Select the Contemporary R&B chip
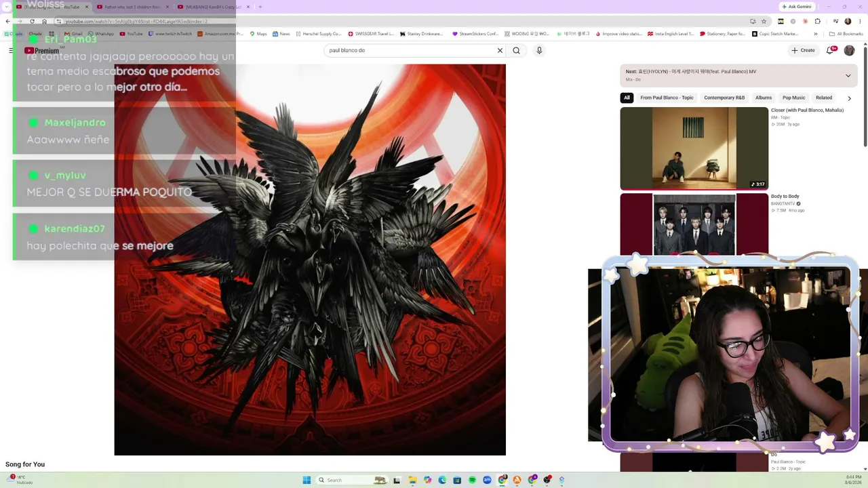The width and height of the screenshot is (868, 488). [724, 98]
